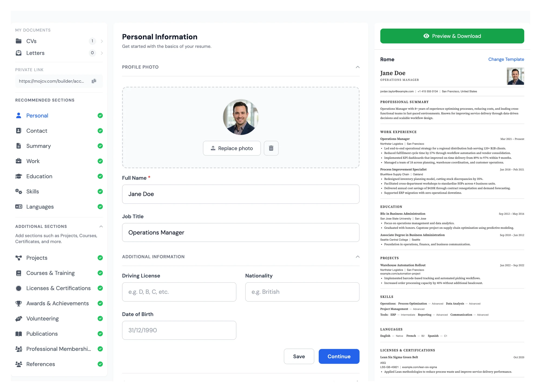Expand the Letters list with chevron arrow
This screenshot has width=541, height=392.
102,53
